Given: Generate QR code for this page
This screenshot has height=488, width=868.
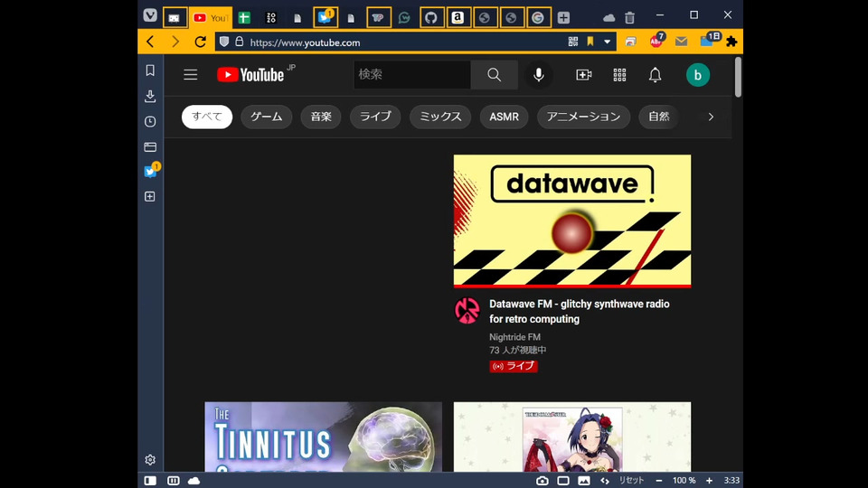Looking at the screenshot, I should click(573, 42).
